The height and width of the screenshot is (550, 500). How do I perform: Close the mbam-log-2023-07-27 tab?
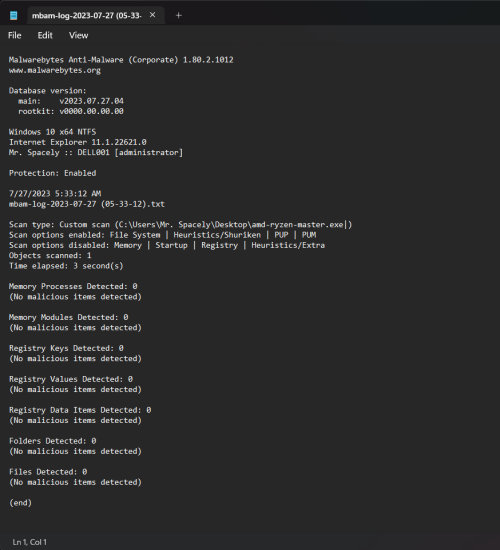pyautogui.click(x=152, y=15)
